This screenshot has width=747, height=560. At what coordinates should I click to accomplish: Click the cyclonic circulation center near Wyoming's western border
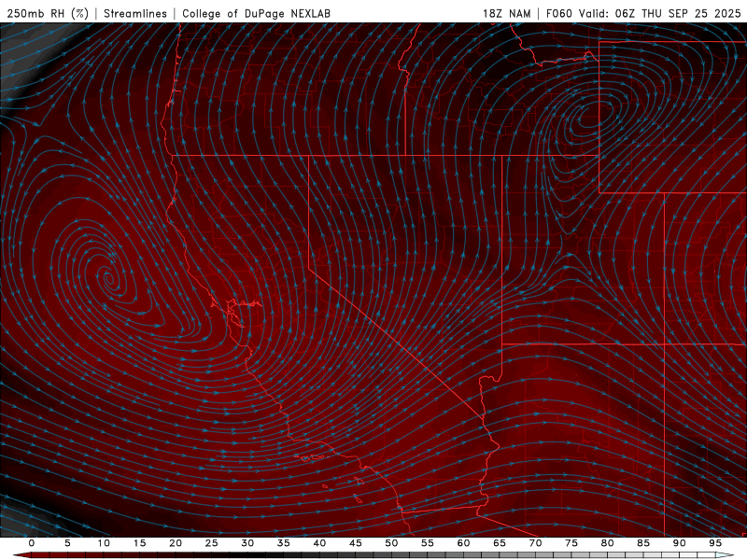pos(590,119)
